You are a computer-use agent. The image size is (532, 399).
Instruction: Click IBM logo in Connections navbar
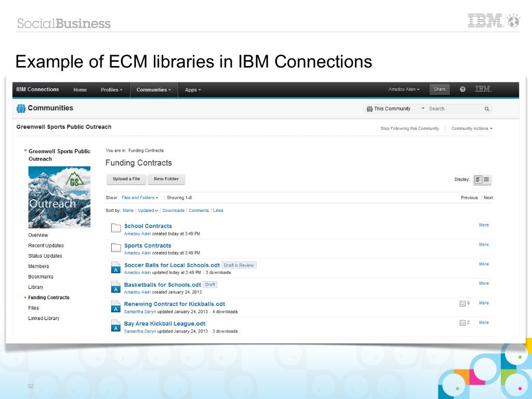pyautogui.click(x=483, y=89)
